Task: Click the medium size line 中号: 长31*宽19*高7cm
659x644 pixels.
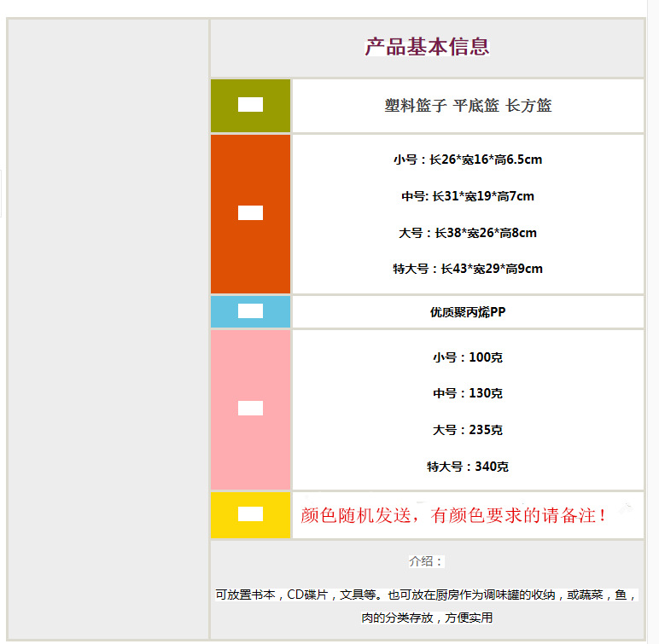Action: pyautogui.click(x=468, y=196)
